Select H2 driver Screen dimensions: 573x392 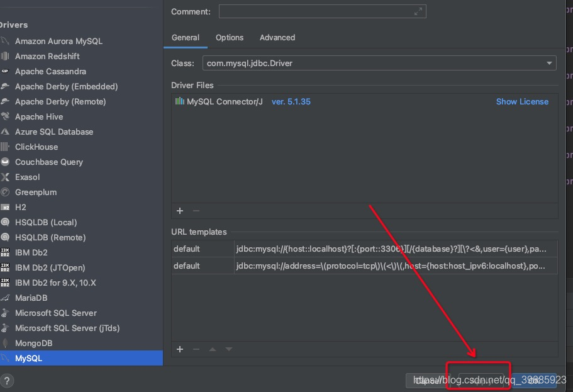(x=81, y=208)
